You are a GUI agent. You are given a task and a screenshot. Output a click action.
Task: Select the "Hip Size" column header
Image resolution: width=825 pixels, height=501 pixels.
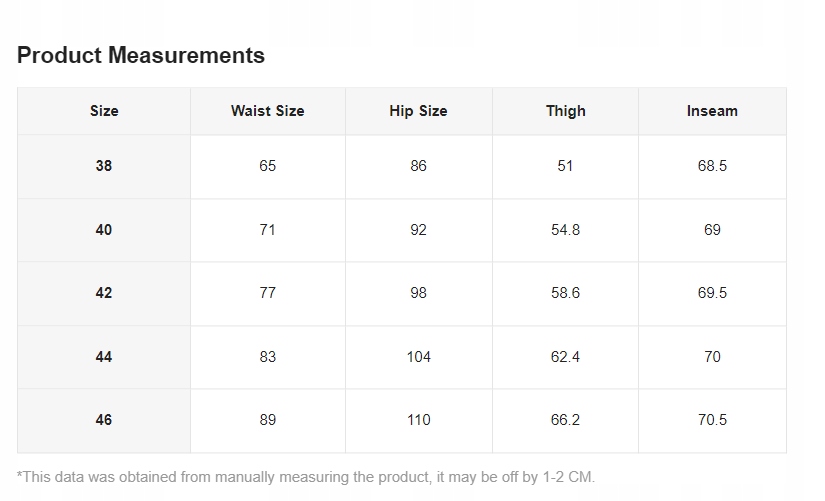click(418, 111)
